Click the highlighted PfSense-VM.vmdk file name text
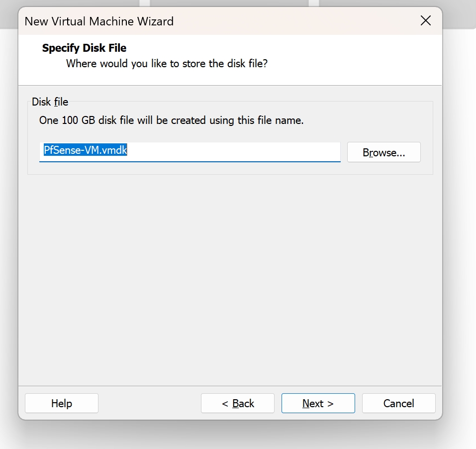Screen dimensions: 476x449 [x=86, y=150]
